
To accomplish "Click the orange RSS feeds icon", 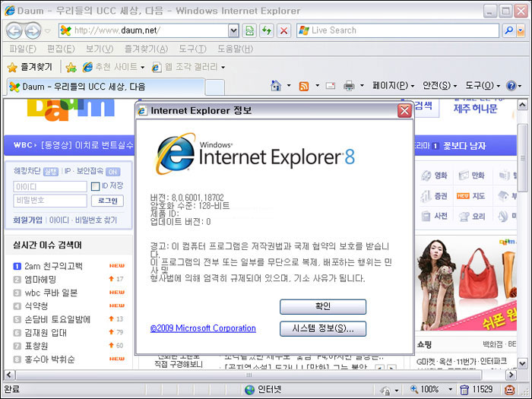I will (x=304, y=86).
